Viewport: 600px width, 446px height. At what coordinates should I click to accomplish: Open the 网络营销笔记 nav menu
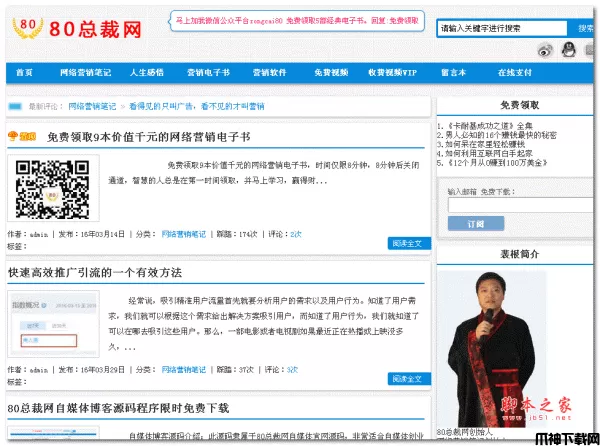tap(85, 73)
